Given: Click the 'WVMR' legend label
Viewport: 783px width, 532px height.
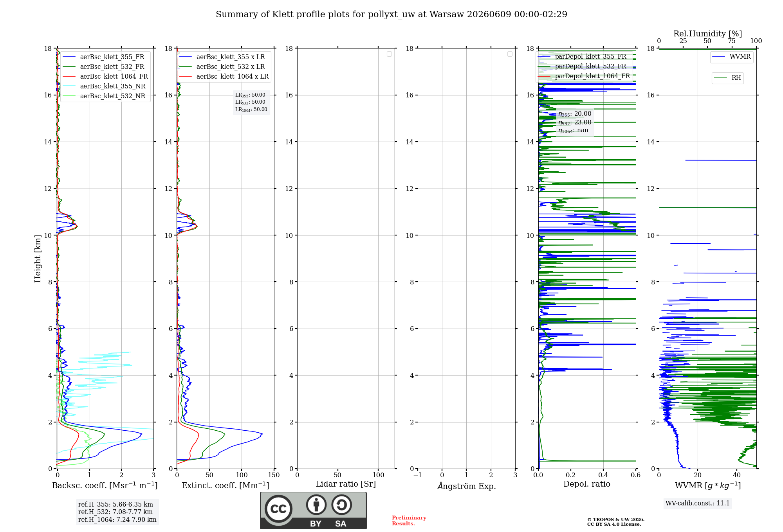Looking at the screenshot, I should click(740, 57).
